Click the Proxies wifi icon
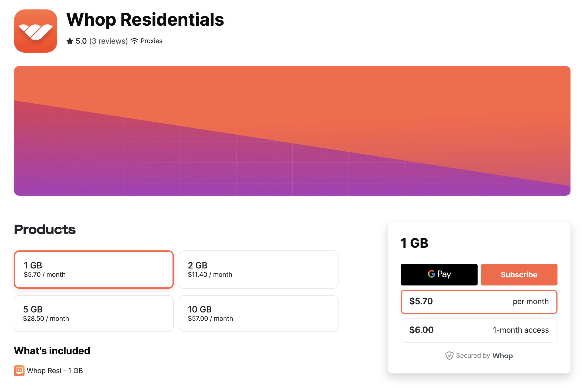Image resolution: width=588 pixels, height=388 pixels. 134,41
